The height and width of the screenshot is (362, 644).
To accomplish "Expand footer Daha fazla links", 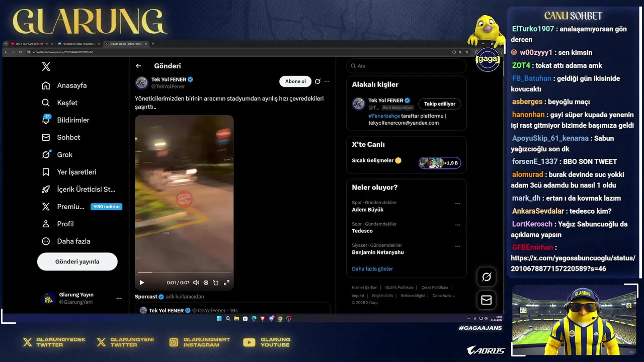I will [x=443, y=296].
